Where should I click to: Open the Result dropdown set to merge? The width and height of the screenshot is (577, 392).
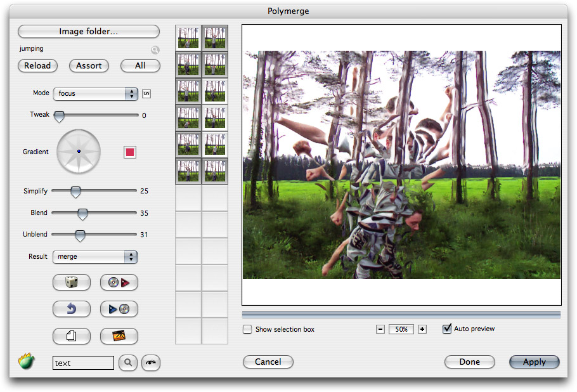click(95, 257)
